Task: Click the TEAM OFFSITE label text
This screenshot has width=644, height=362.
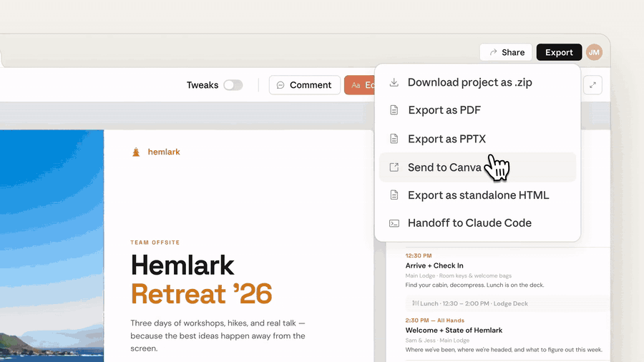Action: (155, 243)
